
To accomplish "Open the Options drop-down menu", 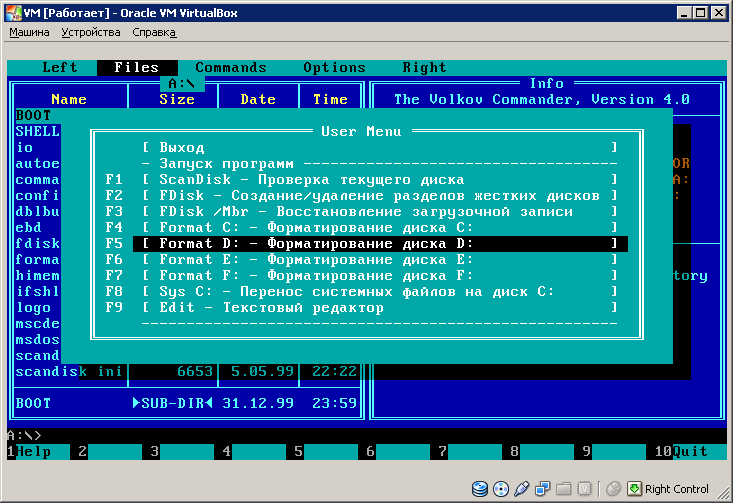I will (334, 68).
